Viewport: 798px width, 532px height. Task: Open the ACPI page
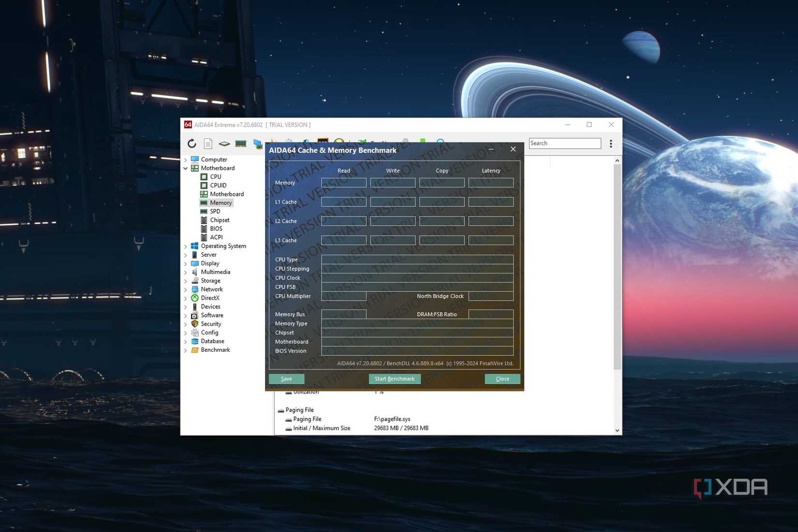coord(216,237)
